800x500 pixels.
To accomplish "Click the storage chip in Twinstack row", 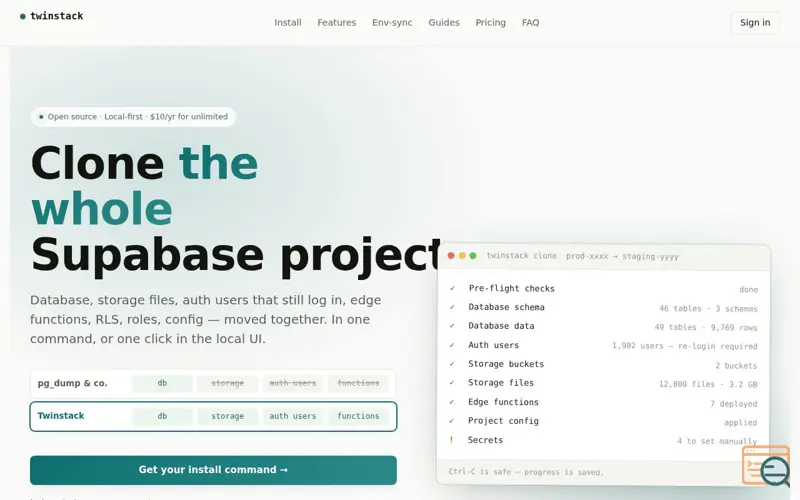I will point(228,416).
